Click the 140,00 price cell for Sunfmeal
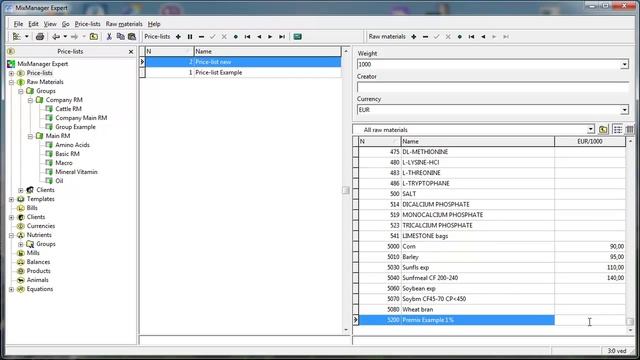This screenshot has height=360, width=640. pos(590,278)
